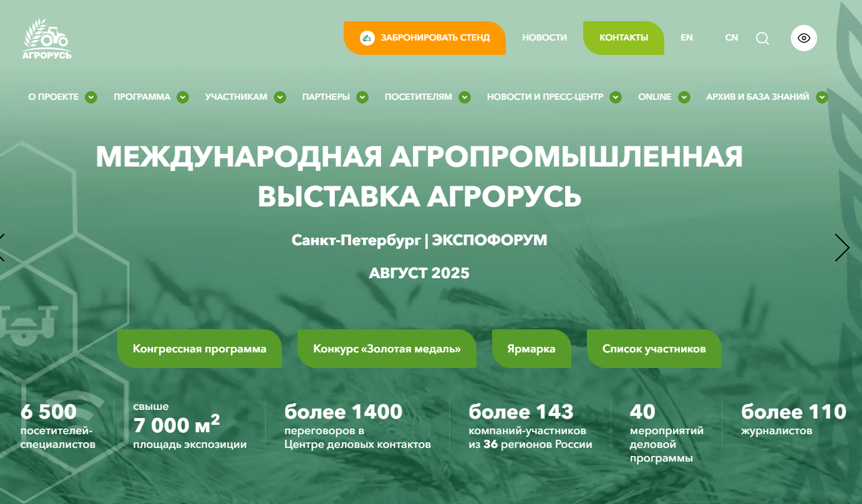Go to previous slide arrow

pyautogui.click(x=2, y=248)
